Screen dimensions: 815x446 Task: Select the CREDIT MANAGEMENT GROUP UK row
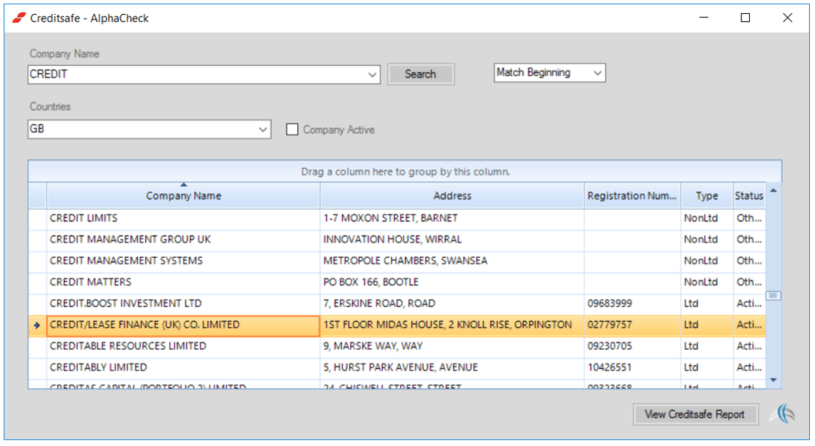point(397,240)
